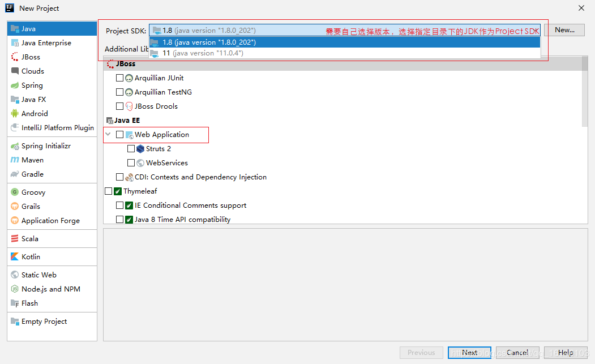Click the Static Web globe icon
This screenshot has height=364, width=595.
coord(15,275)
